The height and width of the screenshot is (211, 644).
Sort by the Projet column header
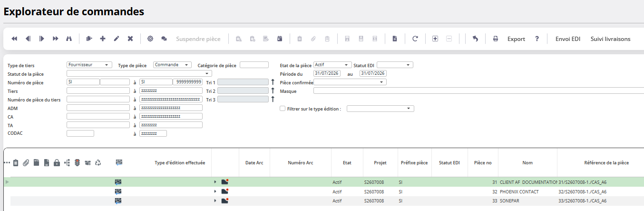point(380,163)
